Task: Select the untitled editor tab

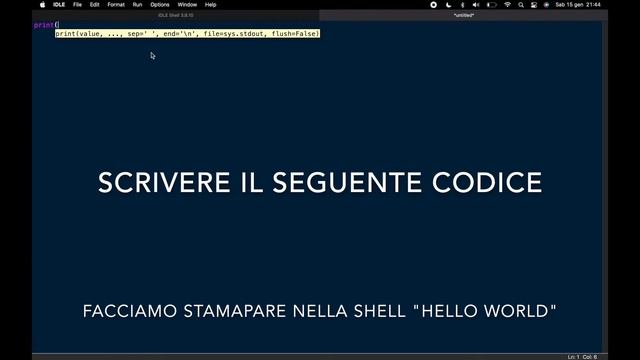Action: [x=464, y=15]
